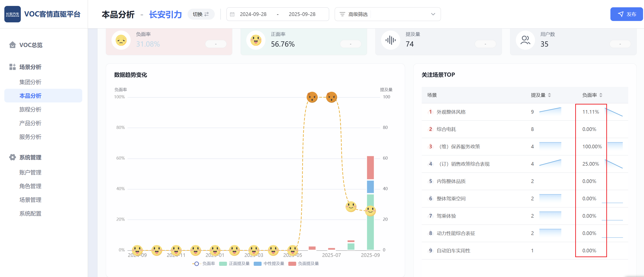Image resolution: width=644 pixels, height=277 pixels.
Task: Click the 发布 publish button
Action: point(626,14)
